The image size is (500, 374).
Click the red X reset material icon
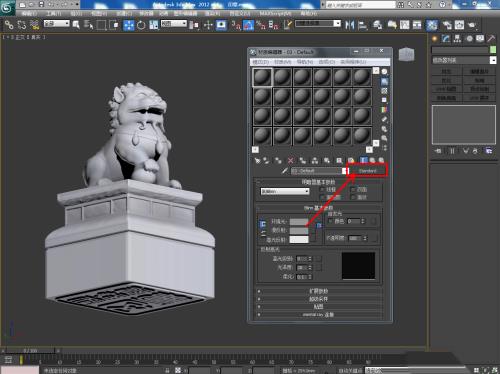click(291, 161)
